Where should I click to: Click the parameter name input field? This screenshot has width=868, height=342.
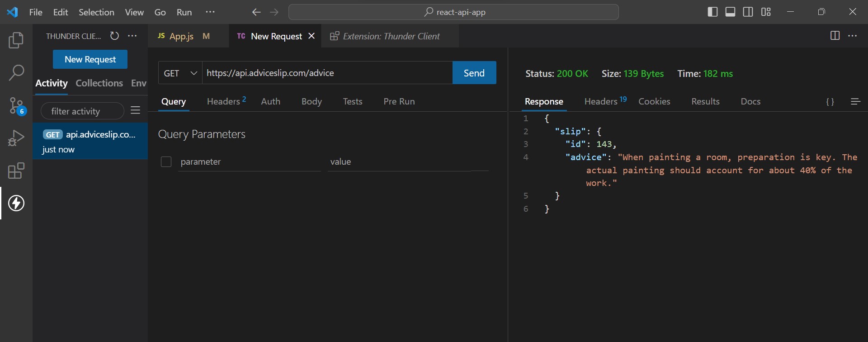(250, 162)
